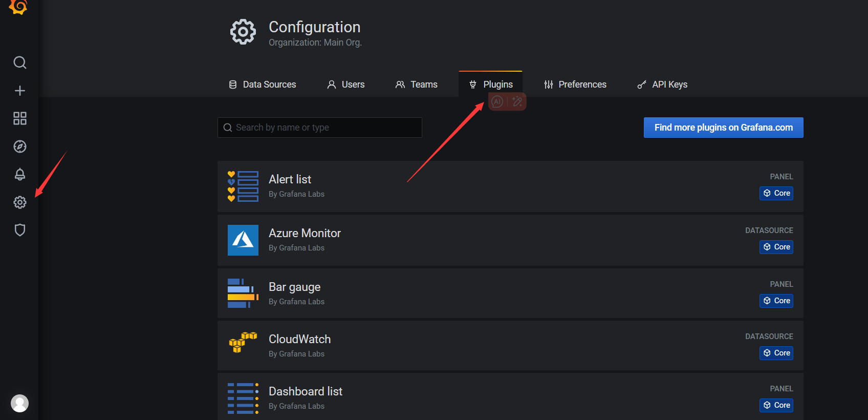Open the Dashboards grid icon
This screenshot has width=868, height=420.
coord(20,119)
